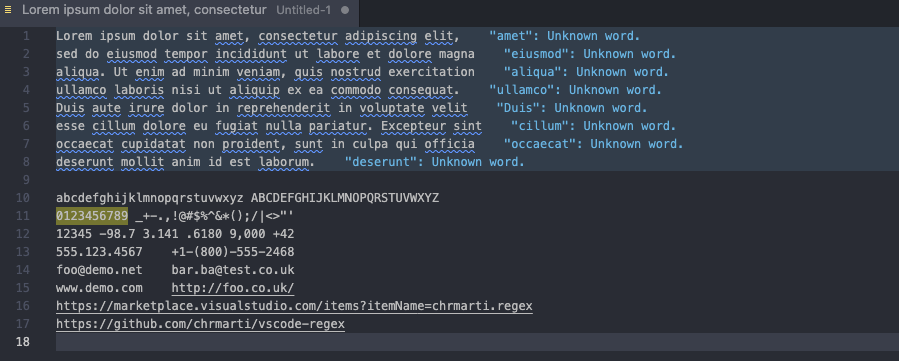Click the text www.demo.com
The image size is (899, 361).
(x=99, y=288)
